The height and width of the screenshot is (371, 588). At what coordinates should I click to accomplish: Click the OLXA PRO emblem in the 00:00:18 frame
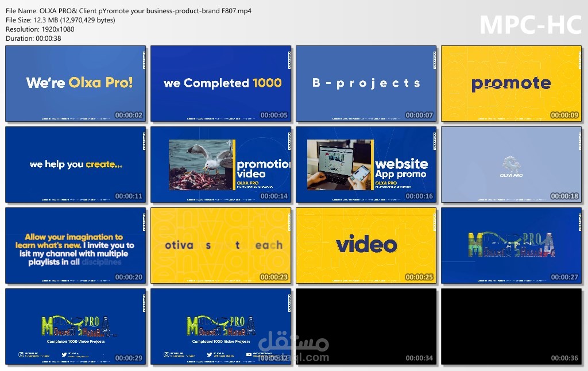(510, 167)
